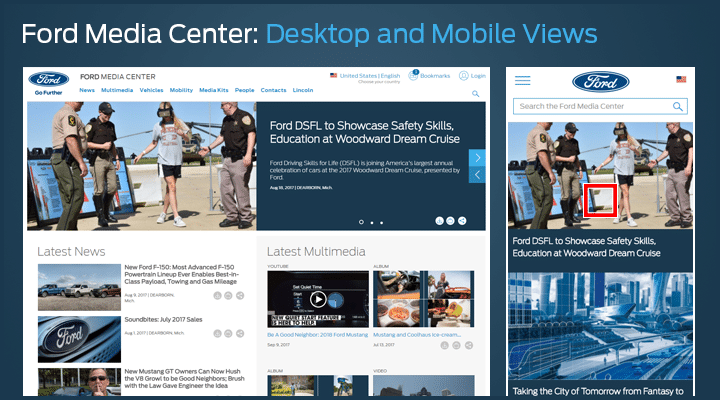Screen dimensions: 720x400
Task: Open the Vehicles menu item
Action: coord(152,90)
